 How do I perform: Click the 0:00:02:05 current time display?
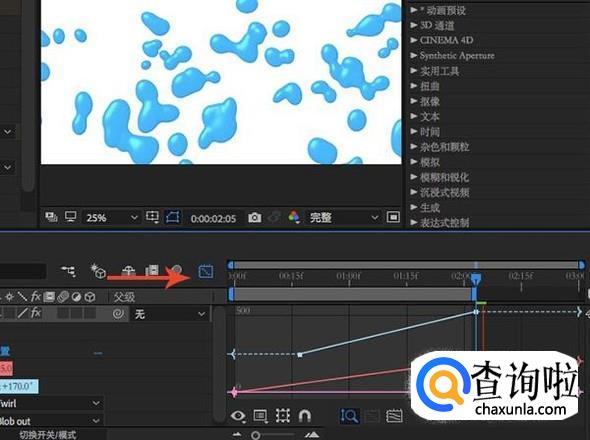pos(213,219)
